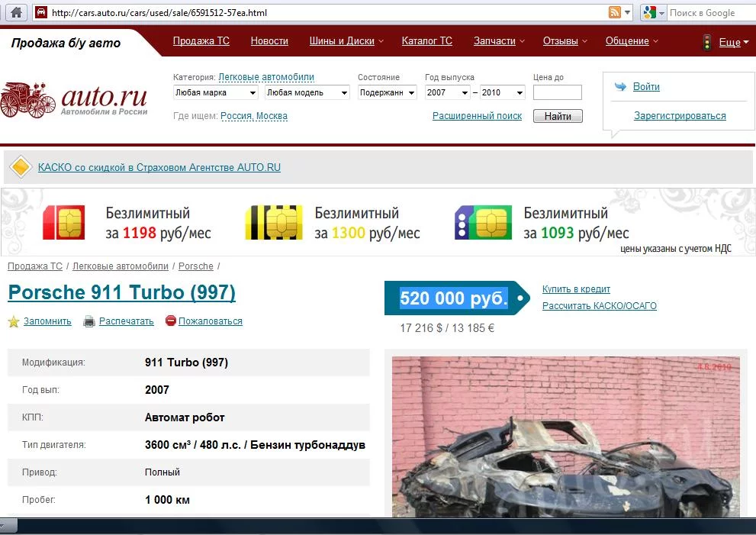756x535 pixels.
Task: Click the Распечатать link
Action: tap(127, 321)
